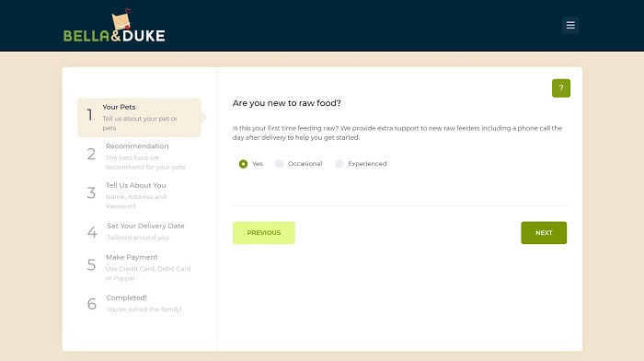Click the number 4 step indicator
The height and width of the screenshot is (361, 644).
click(92, 232)
